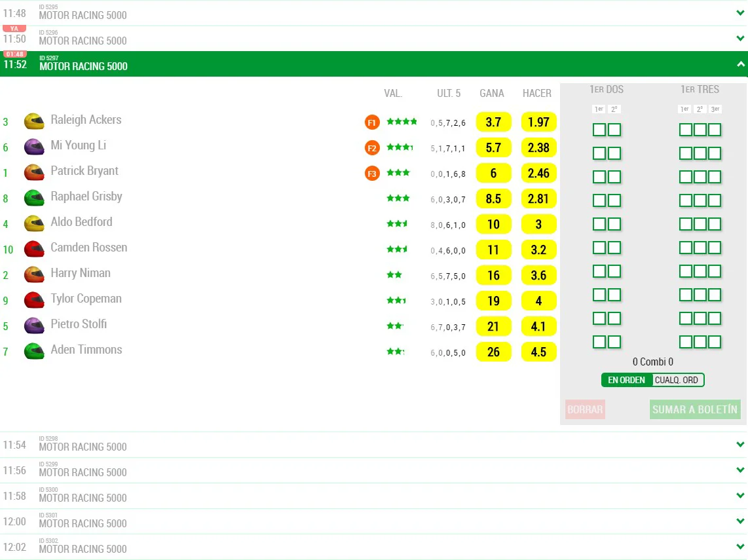Click the F2 favorite badge for Mi Young Li

coord(372,148)
